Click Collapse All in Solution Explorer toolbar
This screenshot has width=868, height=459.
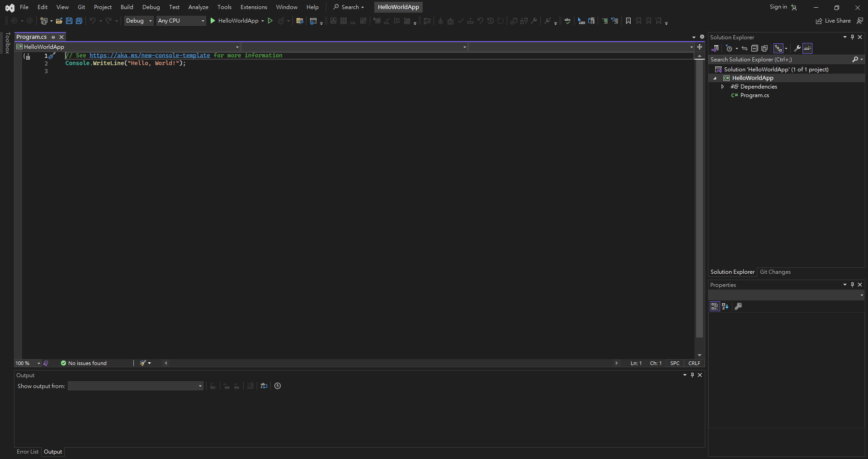755,48
